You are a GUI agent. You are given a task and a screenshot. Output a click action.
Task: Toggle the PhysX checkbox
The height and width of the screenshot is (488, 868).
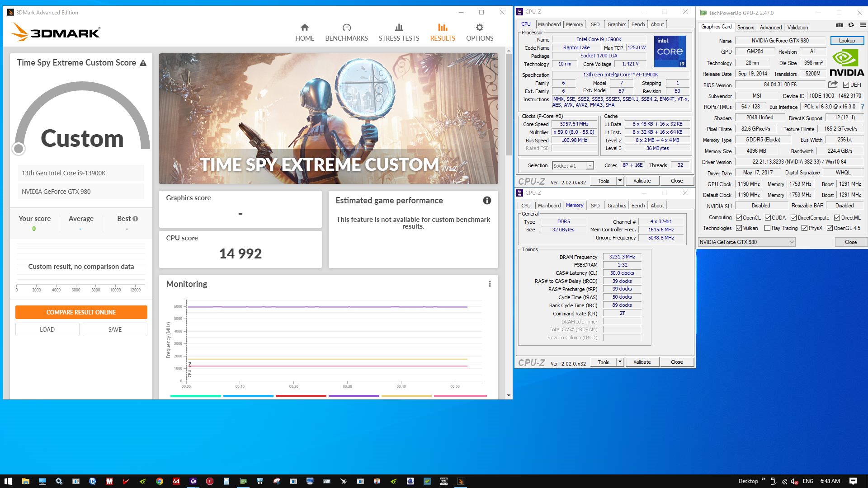(x=804, y=228)
